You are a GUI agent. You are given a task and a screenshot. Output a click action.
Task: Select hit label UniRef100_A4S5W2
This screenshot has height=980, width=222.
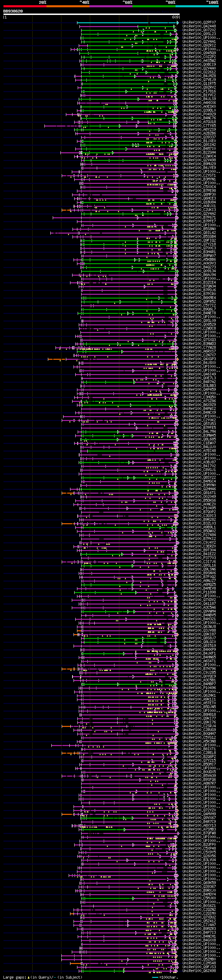[199, 61]
